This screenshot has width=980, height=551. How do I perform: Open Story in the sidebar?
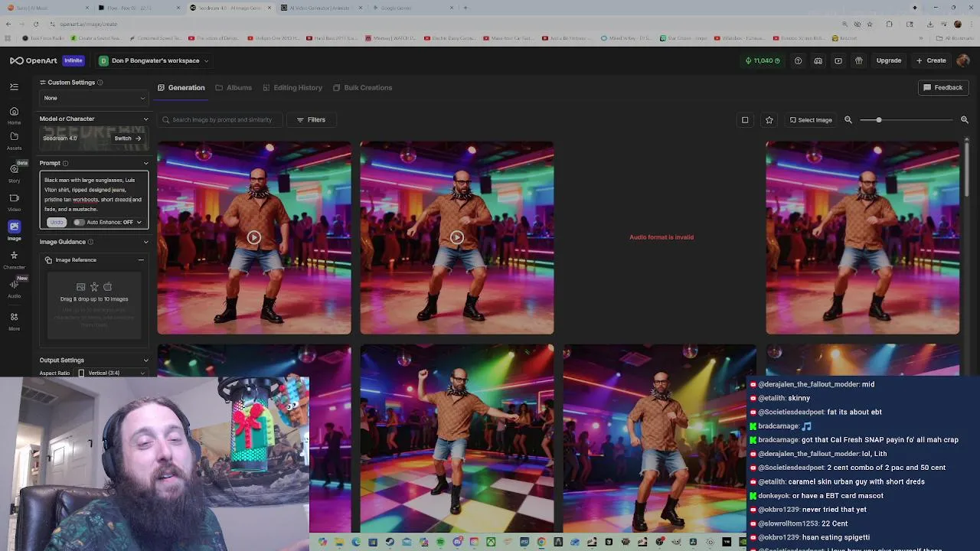click(14, 173)
